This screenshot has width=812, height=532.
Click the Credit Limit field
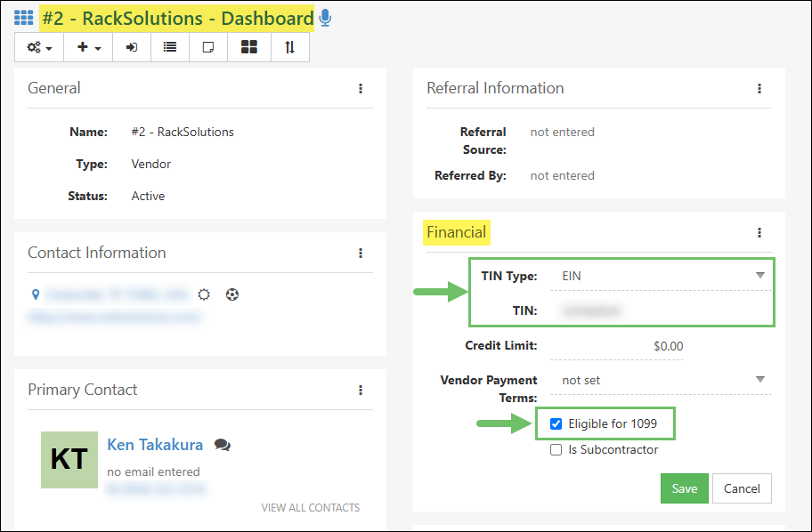point(617,346)
